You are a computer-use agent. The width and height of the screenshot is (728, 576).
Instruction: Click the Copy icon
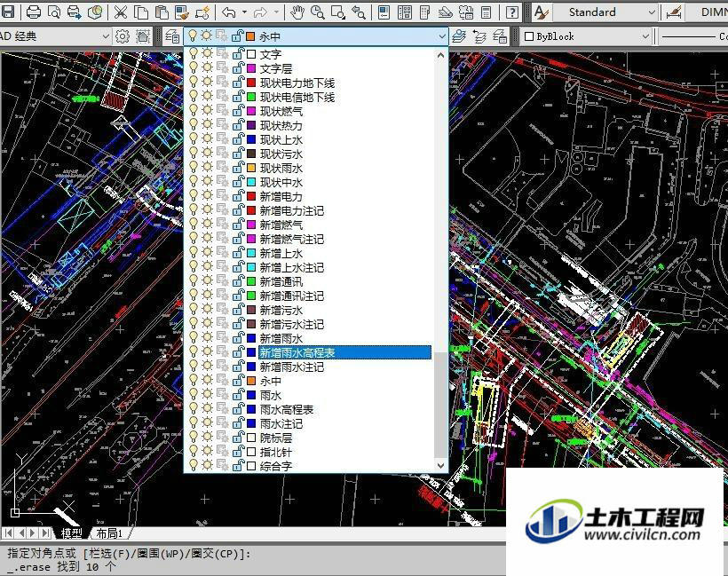(x=141, y=12)
